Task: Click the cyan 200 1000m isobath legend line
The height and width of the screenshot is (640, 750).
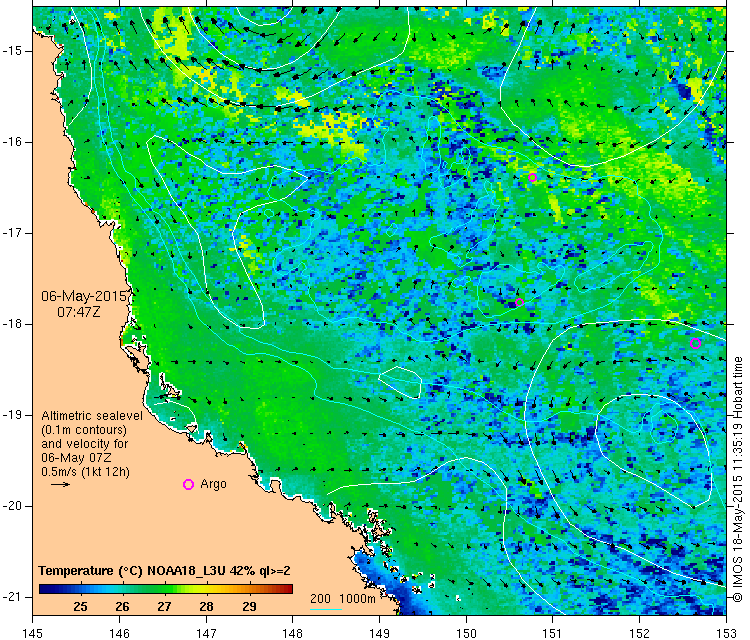Action: pyautogui.click(x=326, y=609)
